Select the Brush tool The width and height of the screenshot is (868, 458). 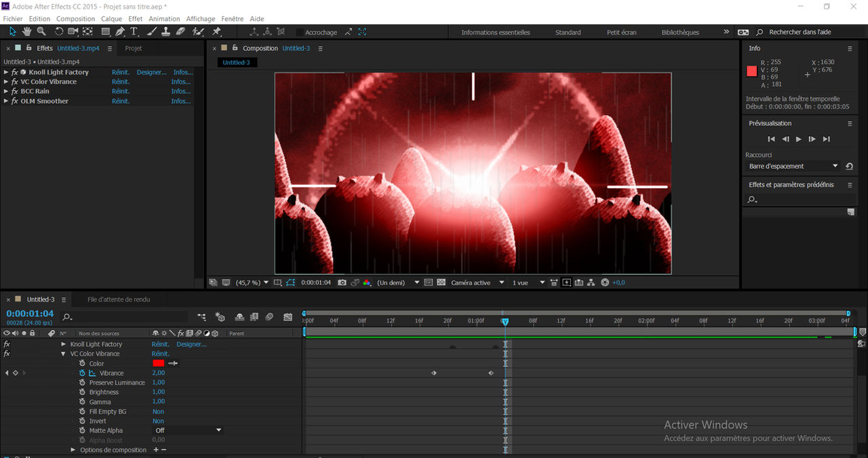(x=152, y=32)
